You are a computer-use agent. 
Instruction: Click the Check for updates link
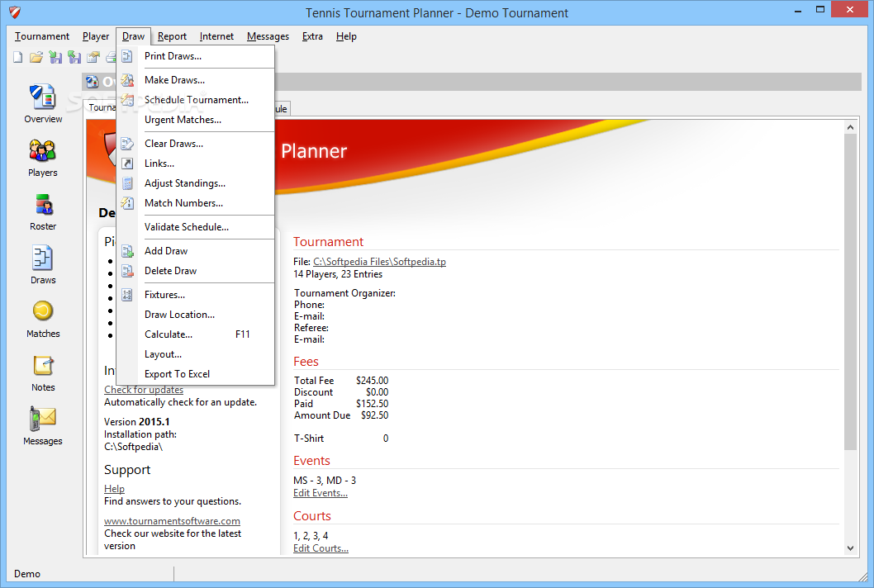143,390
